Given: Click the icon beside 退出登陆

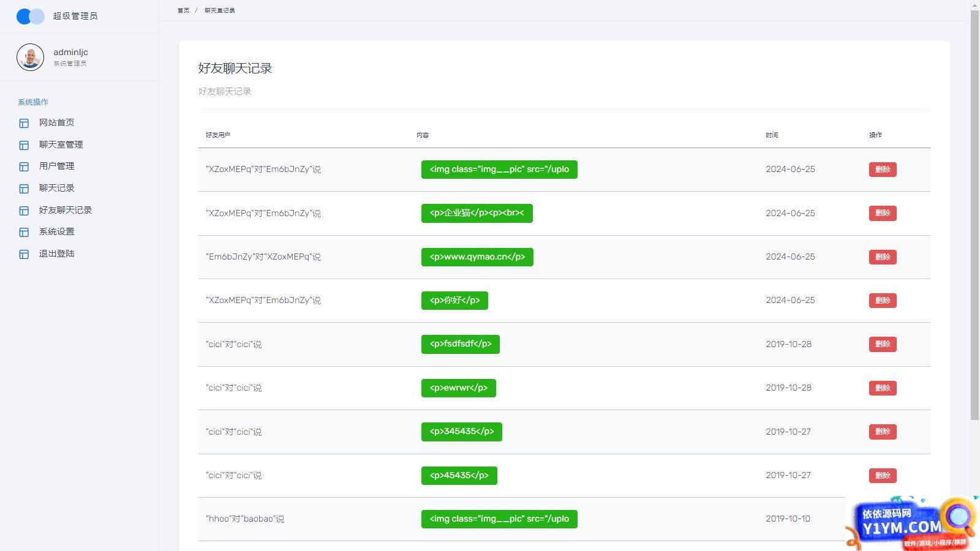Looking at the screenshot, I should pos(24,254).
